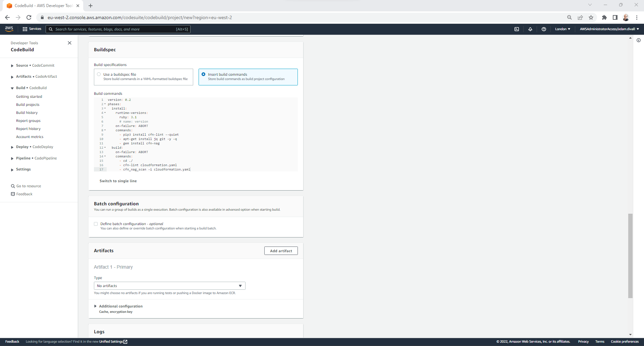Click the browser zoom magnifier icon
This screenshot has width=644, height=346.
[570, 17]
